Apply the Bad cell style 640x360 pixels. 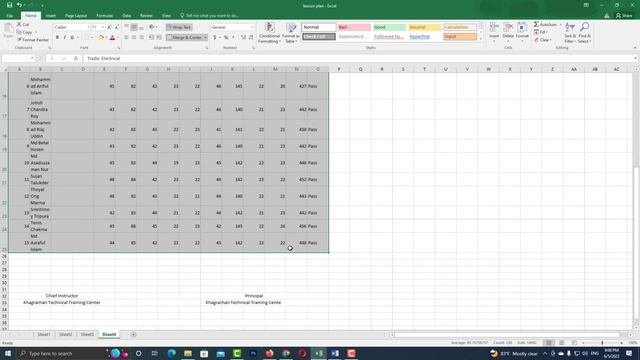[x=354, y=27]
